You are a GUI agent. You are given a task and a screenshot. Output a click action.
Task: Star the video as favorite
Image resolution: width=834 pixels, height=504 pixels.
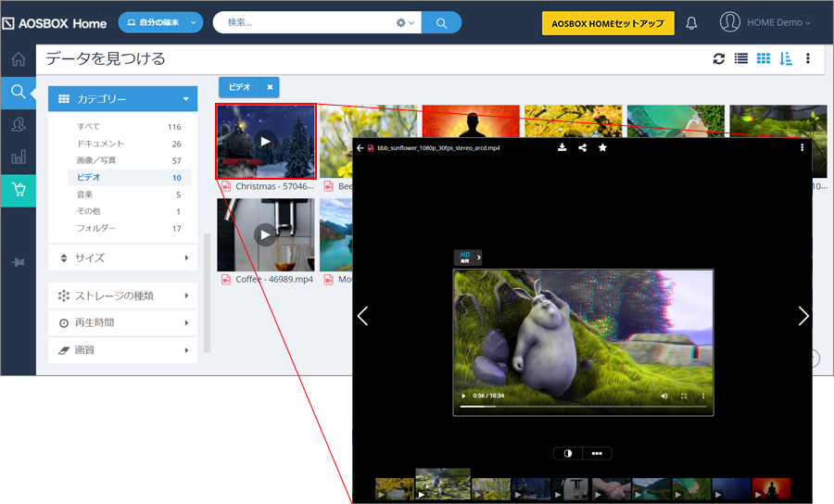click(x=602, y=148)
